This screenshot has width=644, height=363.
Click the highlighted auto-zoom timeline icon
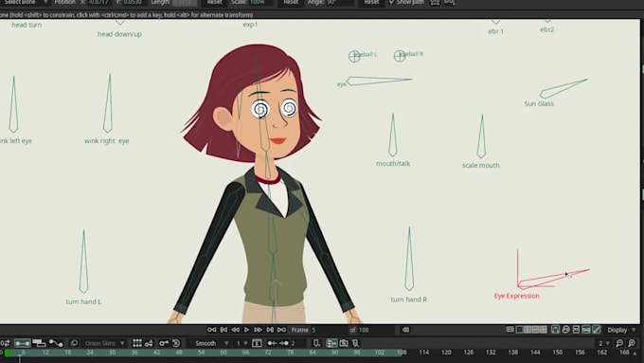(331, 343)
